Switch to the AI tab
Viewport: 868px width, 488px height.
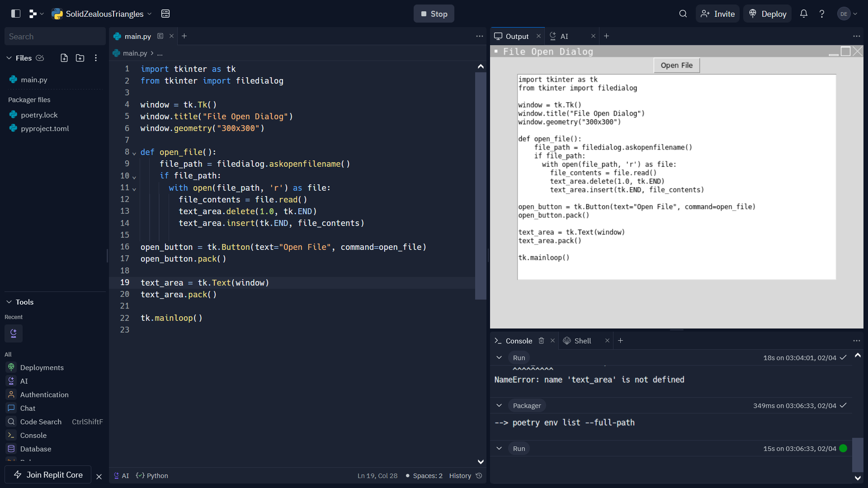click(564, 36)
